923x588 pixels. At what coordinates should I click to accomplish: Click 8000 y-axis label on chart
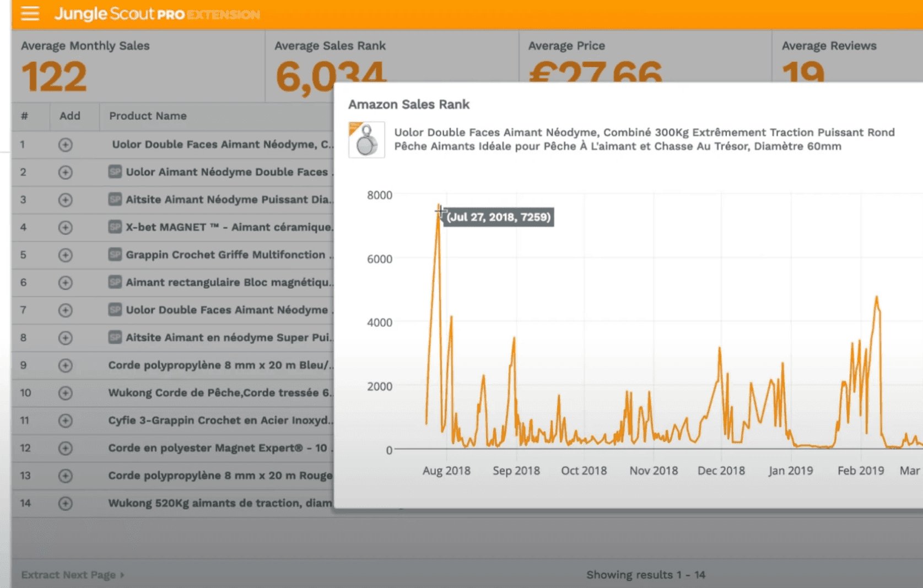(380, 195)
